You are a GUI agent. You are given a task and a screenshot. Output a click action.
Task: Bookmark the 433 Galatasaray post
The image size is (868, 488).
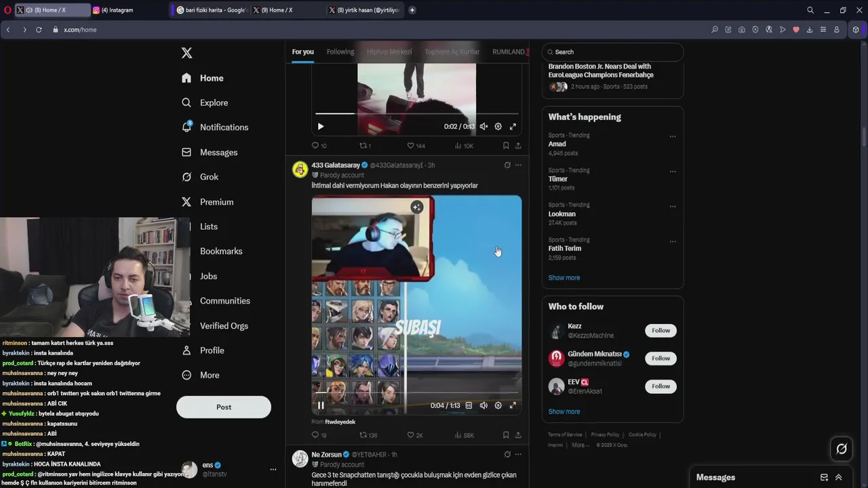[x=506, y=435]
